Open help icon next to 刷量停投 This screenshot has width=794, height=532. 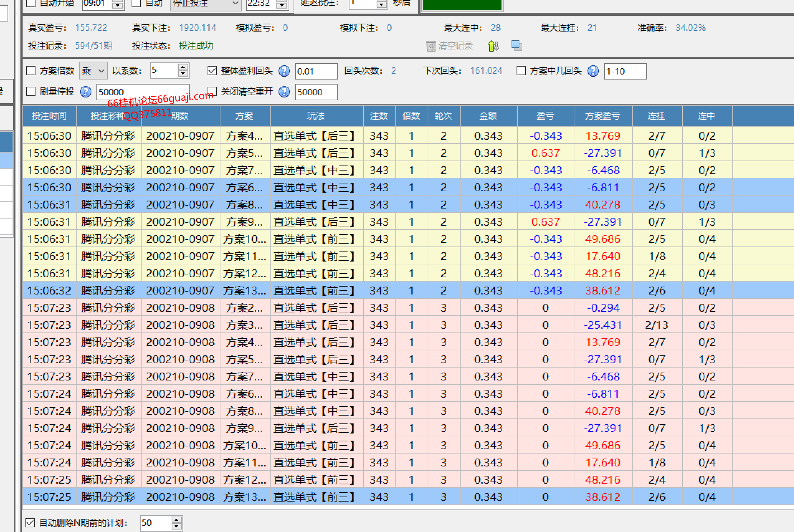pyautogui.click(x=85, y=92)
